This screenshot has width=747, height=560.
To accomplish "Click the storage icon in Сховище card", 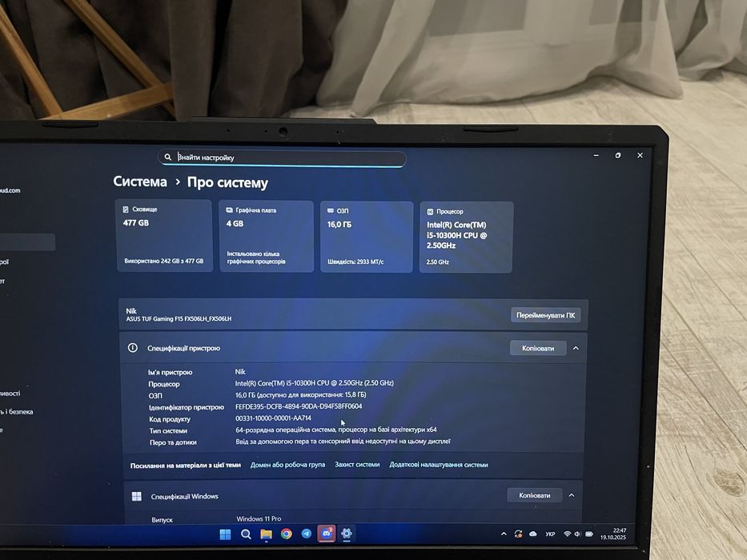I will (126, 210).
